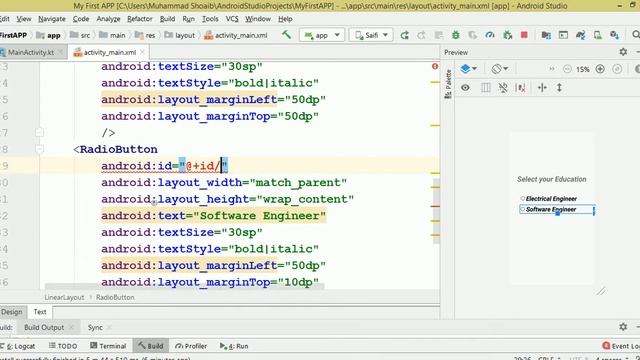
Task: Open the Run menu
Action: pyautogui.click(x=189, y=19)
